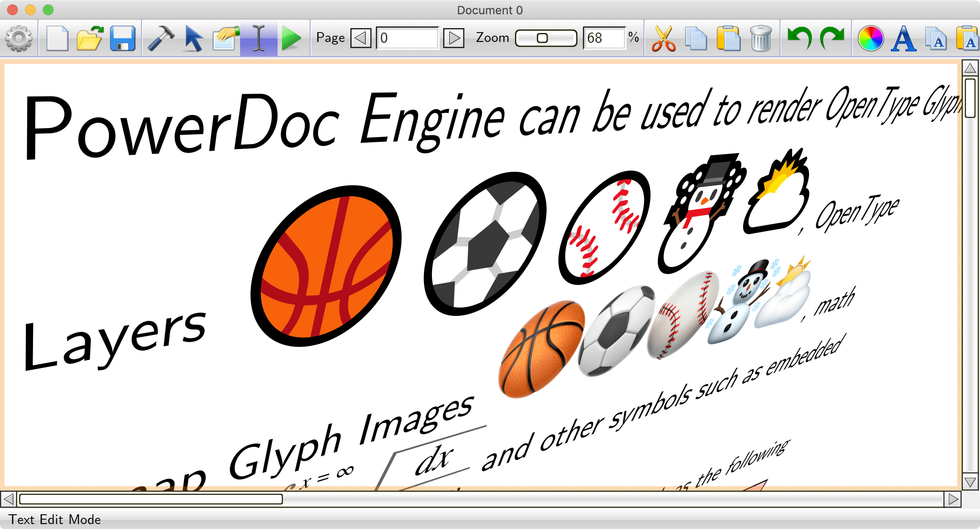Click the realistic textured basketball emoji
The image size is (980, 529).
pyautogui.click(x=542, y=349)
